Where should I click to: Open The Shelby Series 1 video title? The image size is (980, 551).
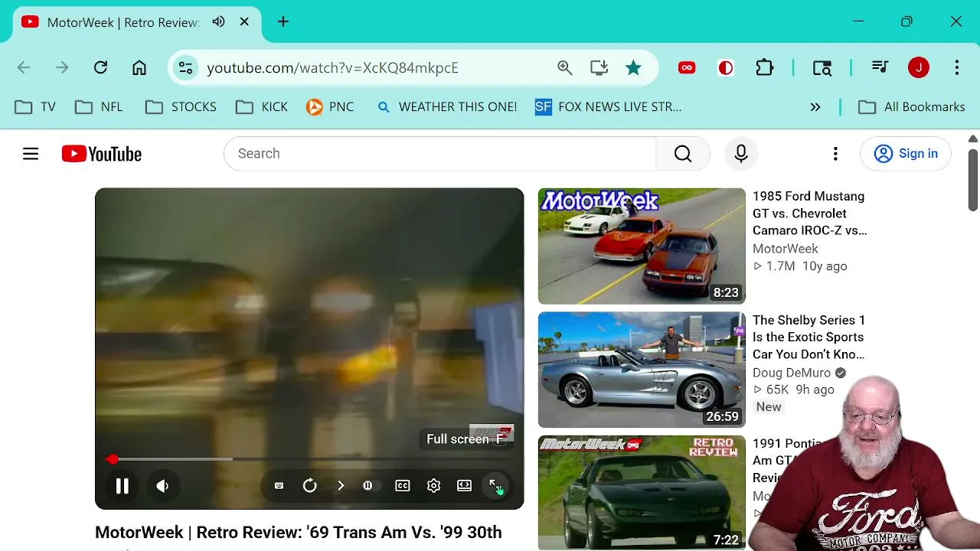click(808, 337)
